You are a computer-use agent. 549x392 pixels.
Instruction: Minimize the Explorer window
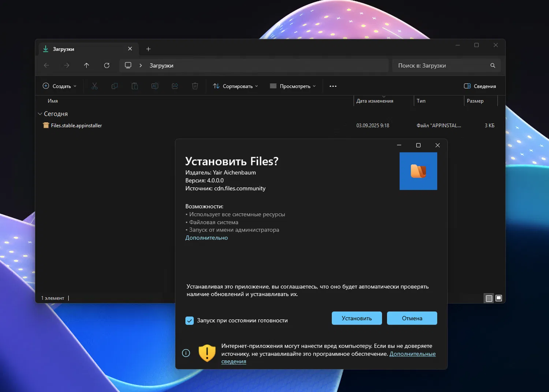coord(457,45)
